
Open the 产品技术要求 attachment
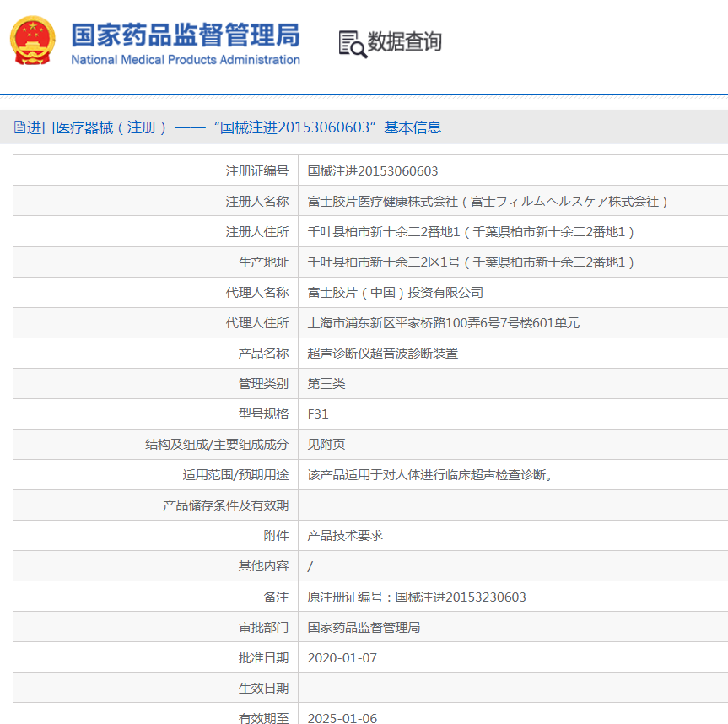(345, 536)
